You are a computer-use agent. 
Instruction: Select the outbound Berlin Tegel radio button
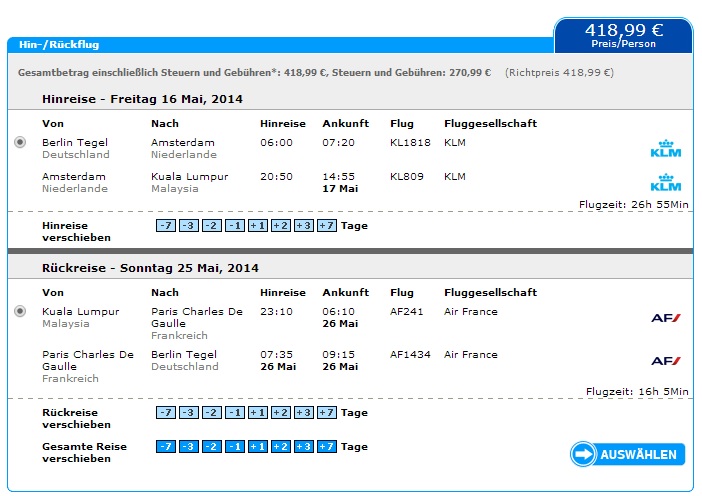20,142
